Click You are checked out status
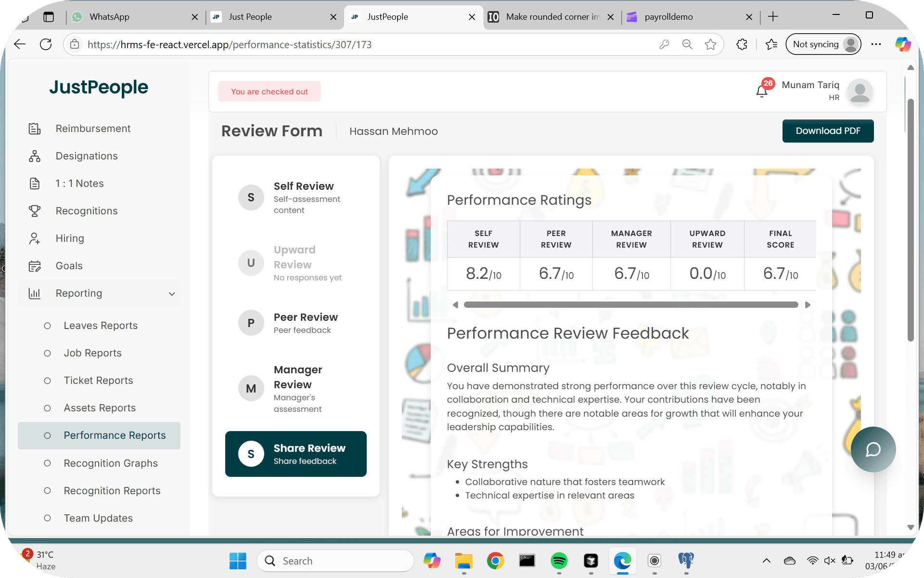This screenshot has height=578, width=924. [269, 92]
